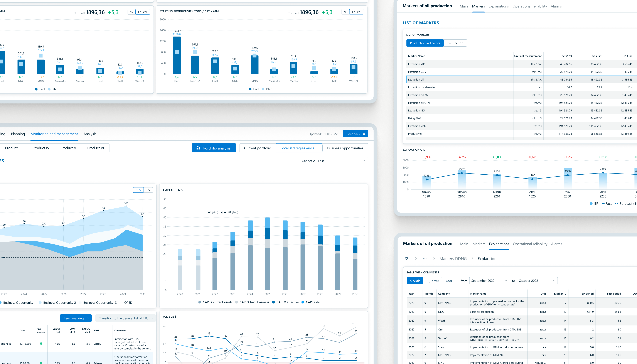Switch to % in the Starting Productivity panel
637x364 pixels.
coord(345,12)
